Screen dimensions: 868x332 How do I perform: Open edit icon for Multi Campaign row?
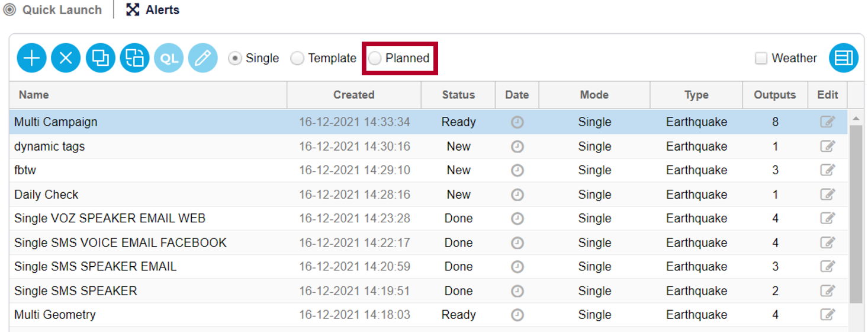pos(827,122)
